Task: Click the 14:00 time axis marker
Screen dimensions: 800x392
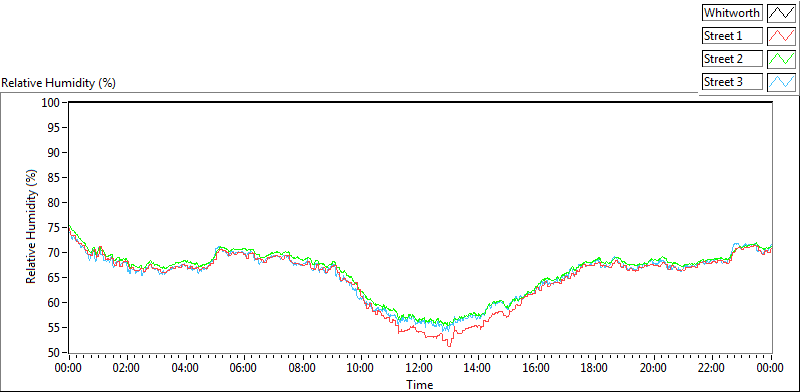Action: pyautogui.click(x=479, y=369)
